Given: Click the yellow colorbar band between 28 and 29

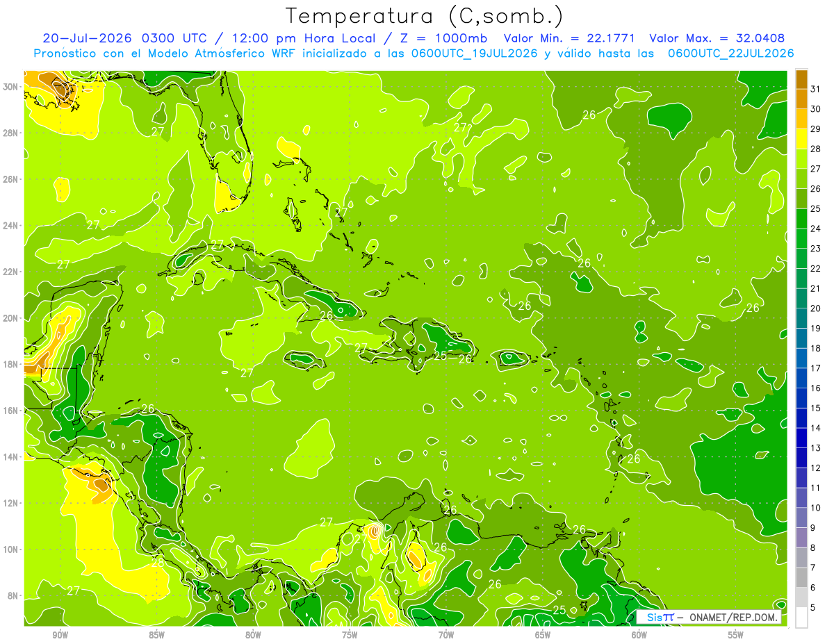Looking at the screenshot, I should click(x=801, y=138).
